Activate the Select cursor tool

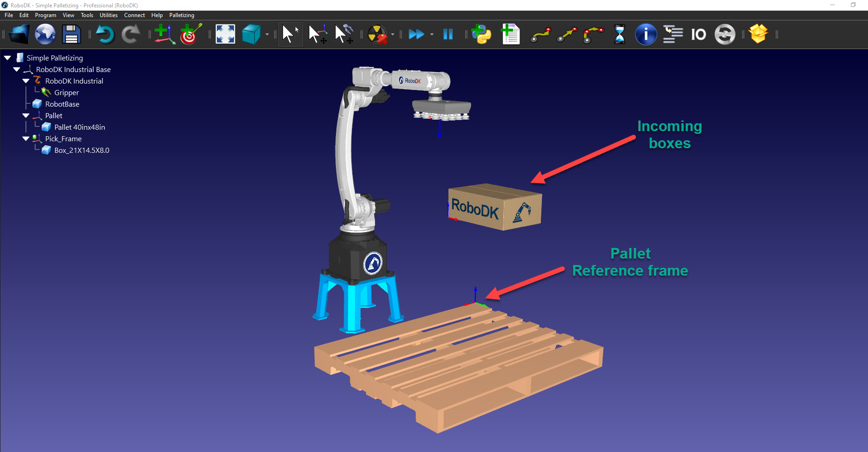[x=290, y=35]
